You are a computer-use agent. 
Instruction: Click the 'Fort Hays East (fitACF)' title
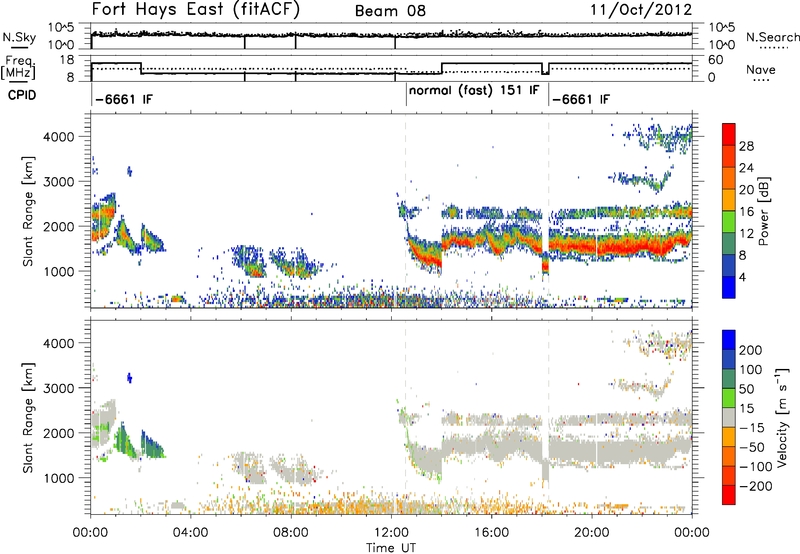196,10
